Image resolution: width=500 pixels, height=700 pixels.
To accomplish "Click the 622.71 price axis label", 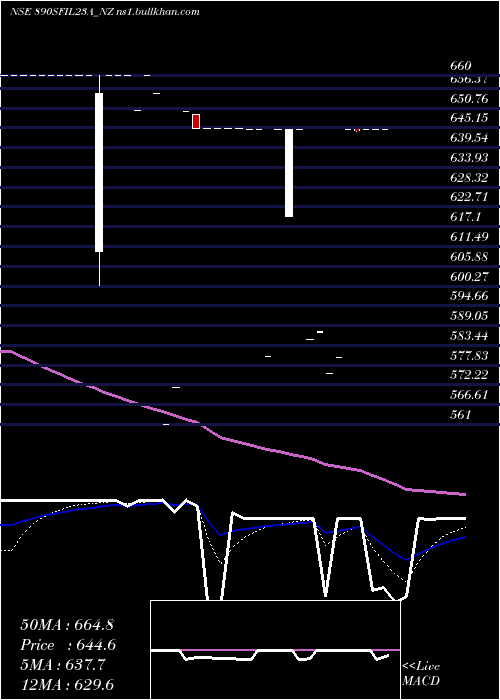I will (x=469, y=197).
